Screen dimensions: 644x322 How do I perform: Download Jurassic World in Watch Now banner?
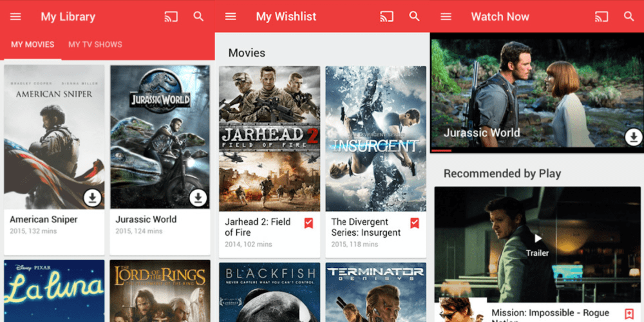coord(633,137)
